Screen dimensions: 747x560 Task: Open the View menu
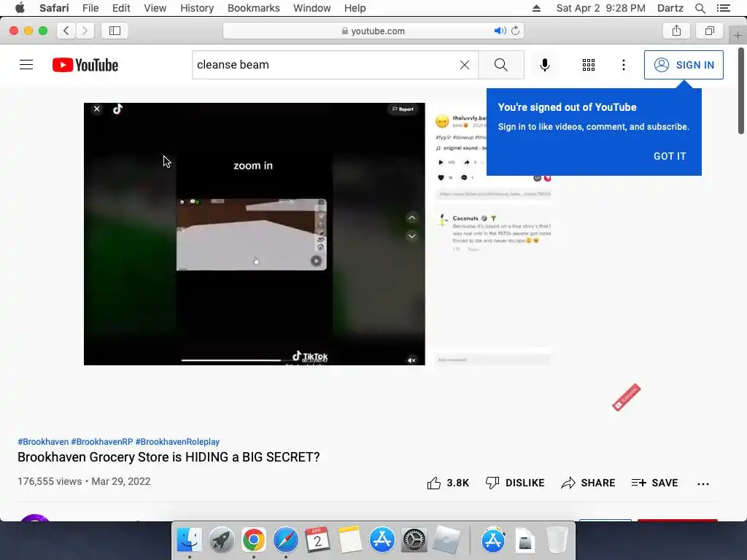pyautogui.click(x=155, y=8)
